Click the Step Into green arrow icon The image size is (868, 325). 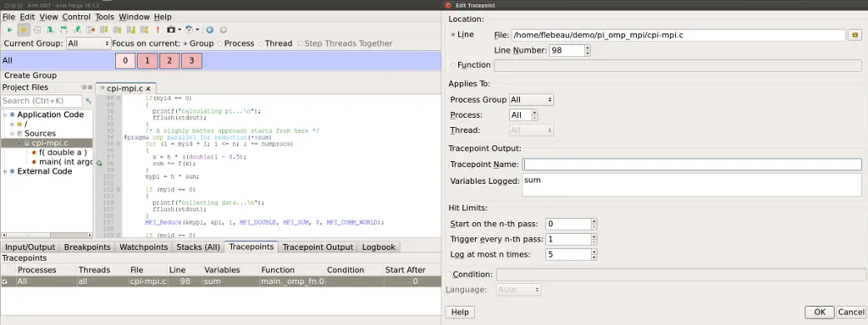pos(50,30)
